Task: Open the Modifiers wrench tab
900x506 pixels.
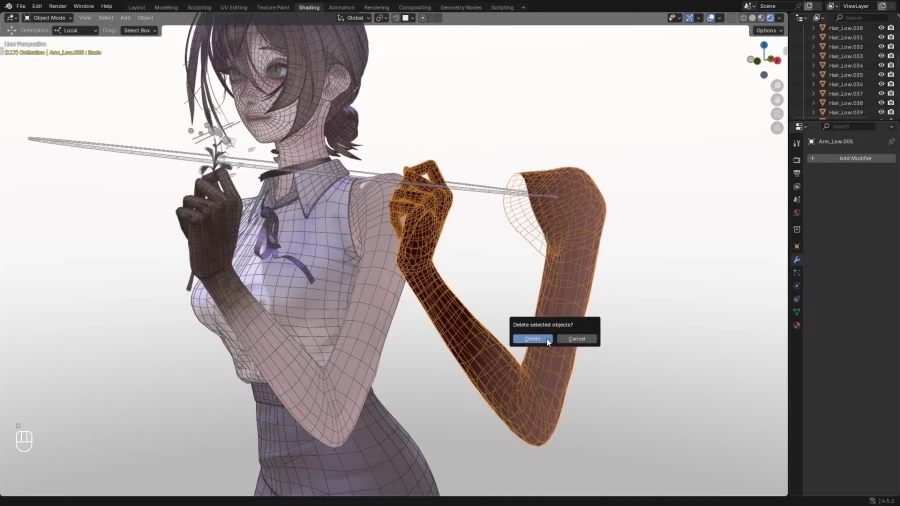Action: (x=797, y=260)
